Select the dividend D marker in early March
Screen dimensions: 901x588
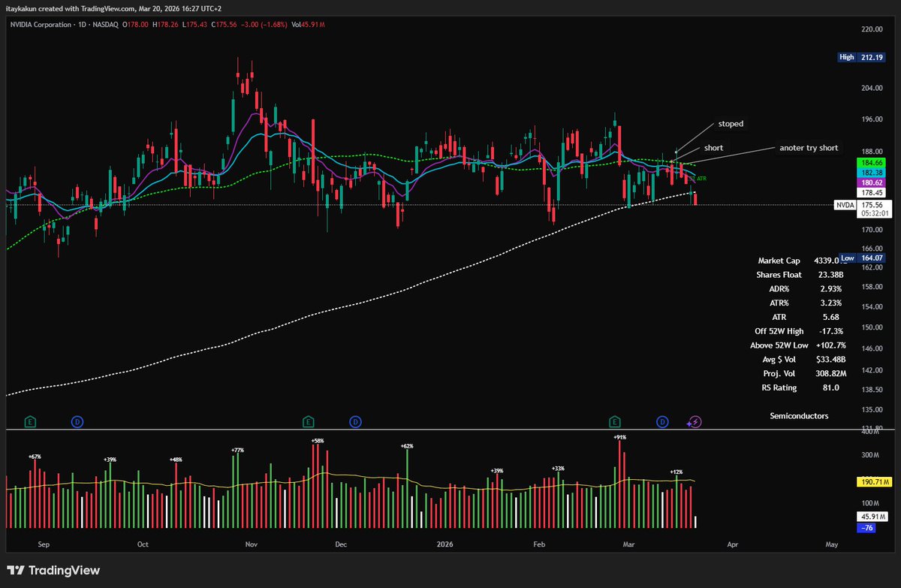663,421
